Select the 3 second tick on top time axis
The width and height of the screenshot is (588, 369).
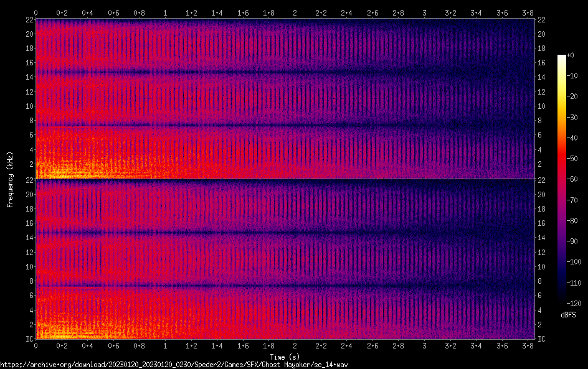425,12
